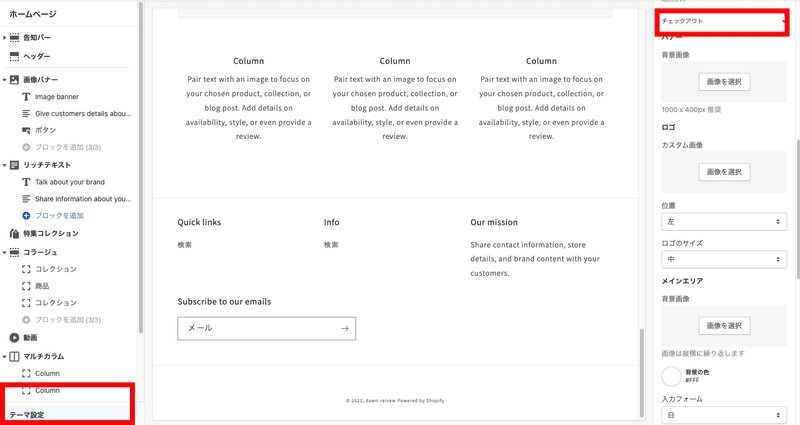
Task: Click the Give customers details text icon
Action: 26,113
